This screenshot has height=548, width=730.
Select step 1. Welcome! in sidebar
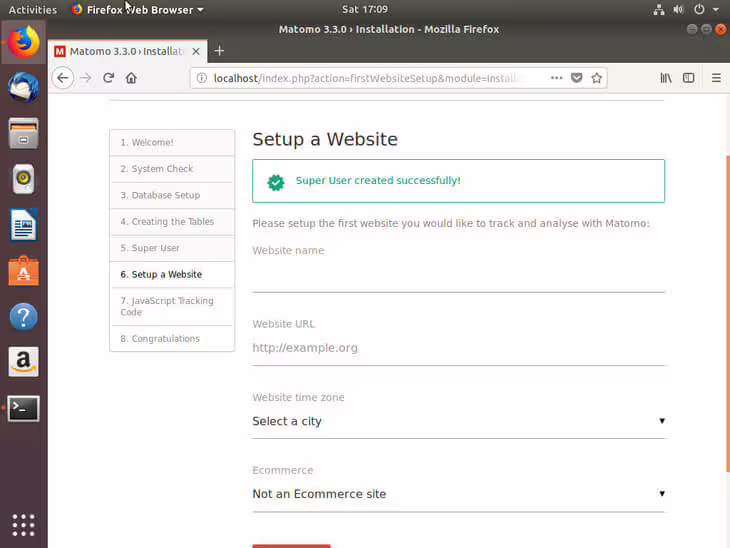click(172, 142)
